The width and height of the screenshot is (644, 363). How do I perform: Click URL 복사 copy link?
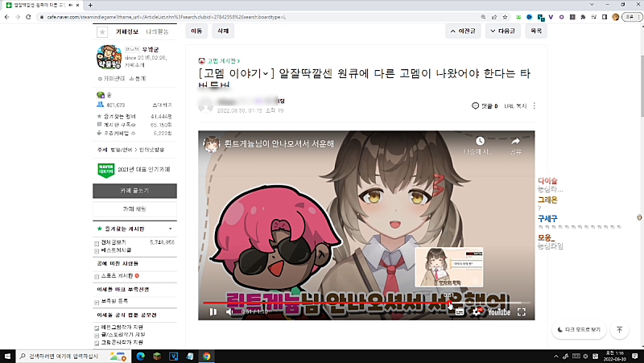click(x=515, y=106)
